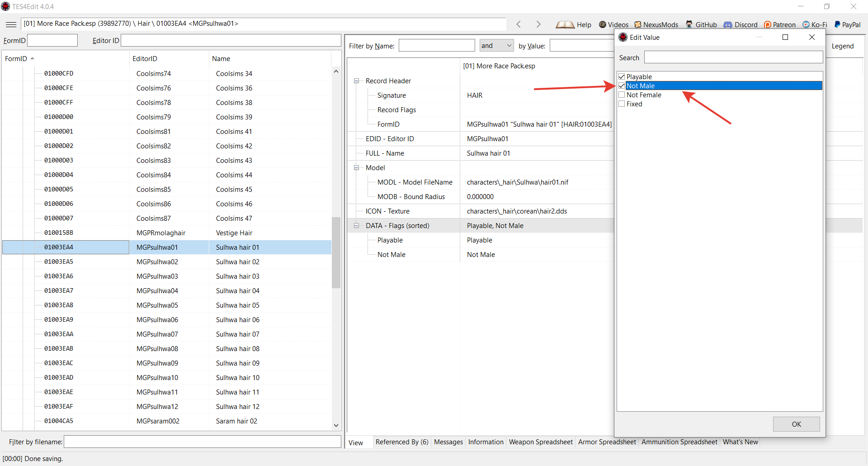Click the Search field in Edit Value
The image size is (868, 466).
[x=733, y=57]
